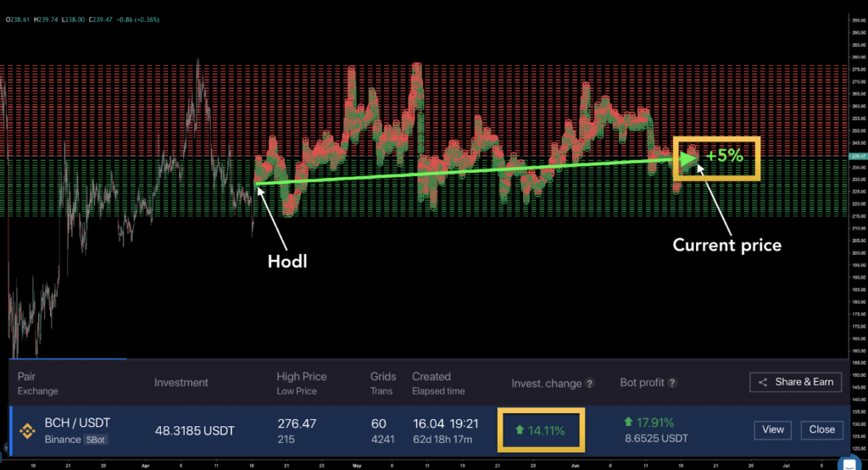The width and height of the screenshot is (868, 470).
Task: Click the Invest. change help question icon
Action: coord(589,384)
